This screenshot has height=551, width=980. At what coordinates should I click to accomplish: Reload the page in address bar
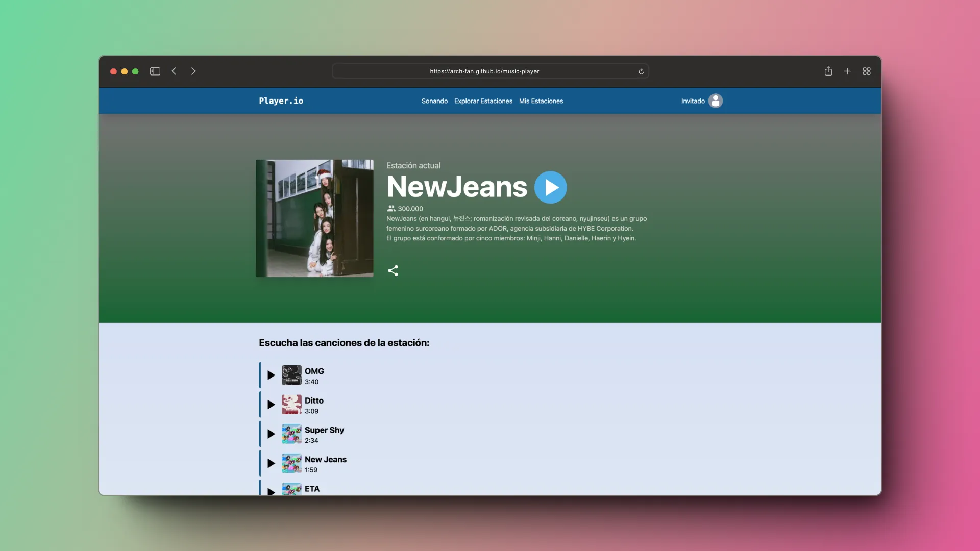641,71
